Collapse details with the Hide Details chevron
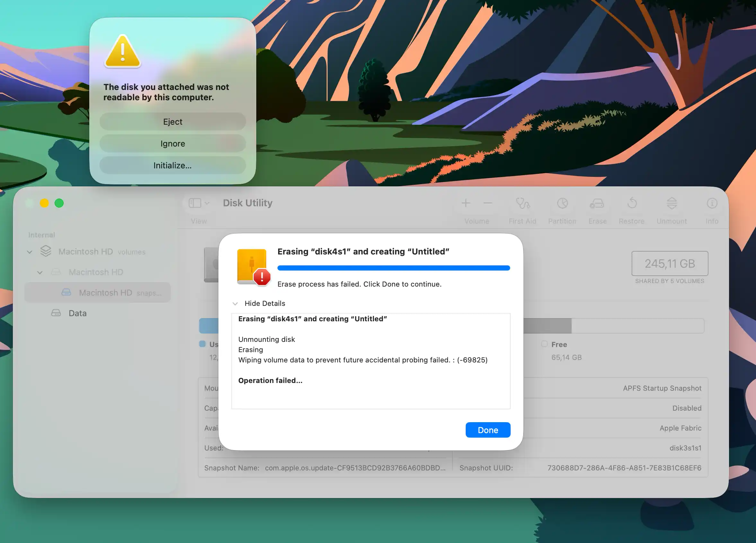Viewport: 756px width, 543px height. [235, 304]
